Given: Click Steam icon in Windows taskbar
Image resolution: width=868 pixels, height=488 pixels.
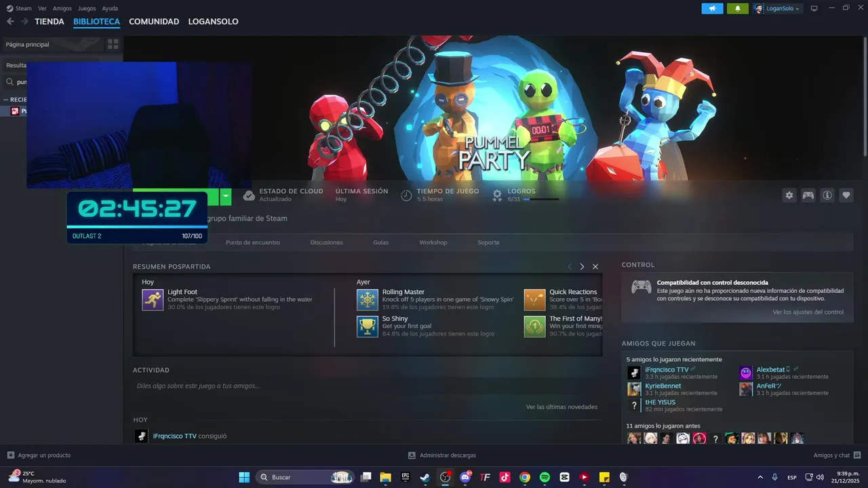Looking at the screenshot, I should [x=425, y=477].
